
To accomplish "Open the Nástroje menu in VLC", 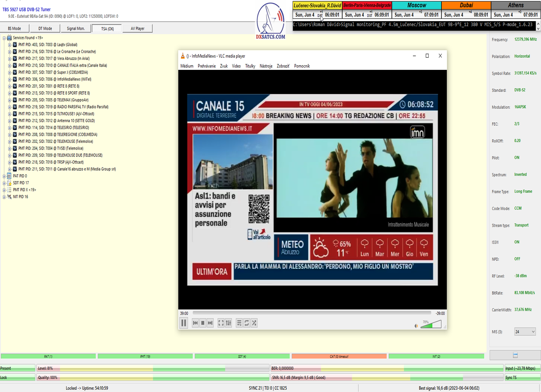I will click(x=266, y=66).
